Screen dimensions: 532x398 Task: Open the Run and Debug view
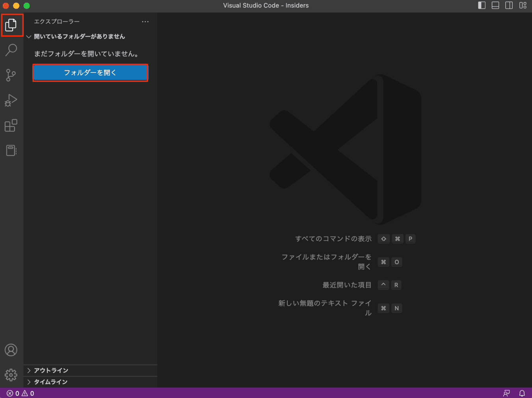tap(11, 100)
